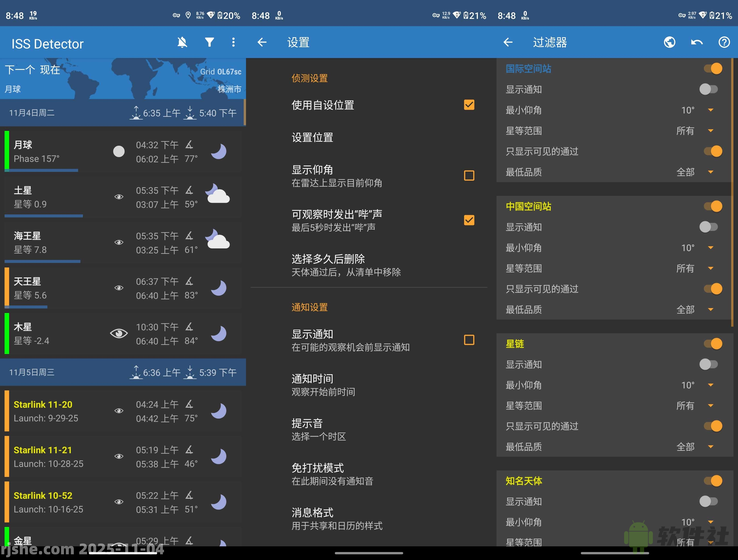Expand the 最小仰角 10° dropdown under 国际空间站
This screenshot has height=560, width=738.
(x=710, y=110)
